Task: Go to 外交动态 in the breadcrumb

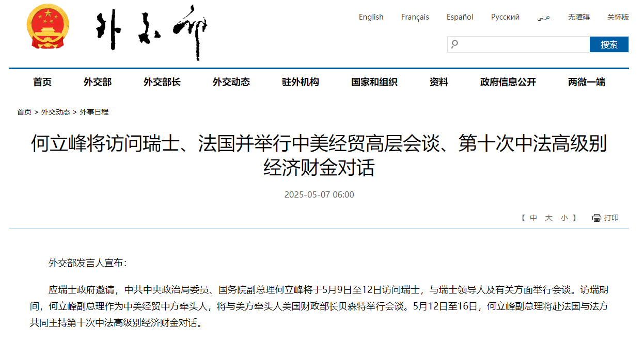Action: 56,112
